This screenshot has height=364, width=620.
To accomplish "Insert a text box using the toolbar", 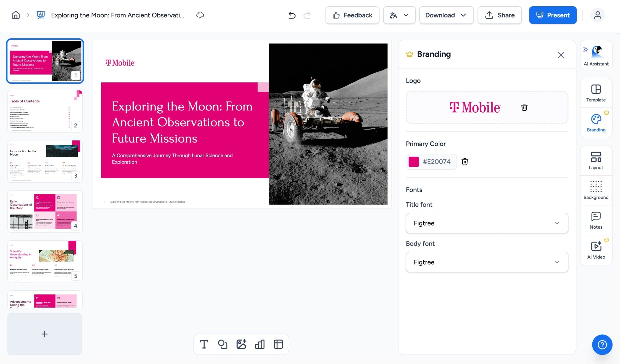I will point(204,344).
